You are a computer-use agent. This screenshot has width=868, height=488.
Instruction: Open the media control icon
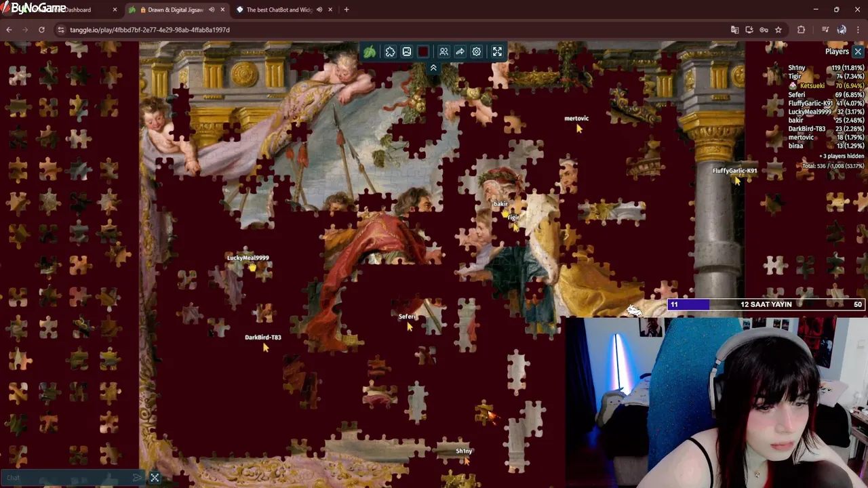pyautogui.click(x=825, y=30)
